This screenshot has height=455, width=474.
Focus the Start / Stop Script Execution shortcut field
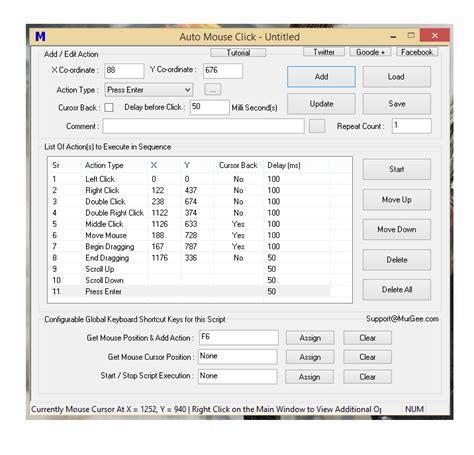click(238, 376)
